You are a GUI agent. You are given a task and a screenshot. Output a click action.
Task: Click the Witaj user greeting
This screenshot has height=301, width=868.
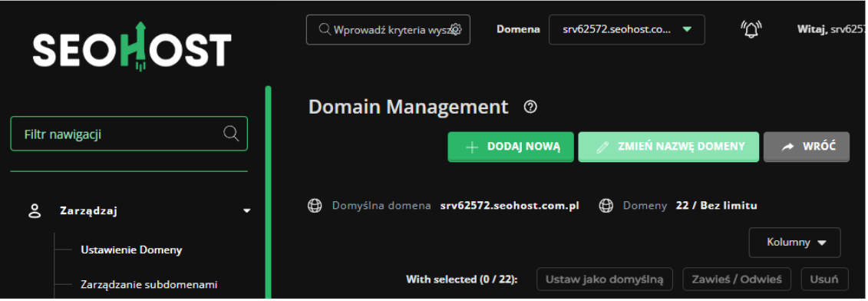[x=830, y=29]
